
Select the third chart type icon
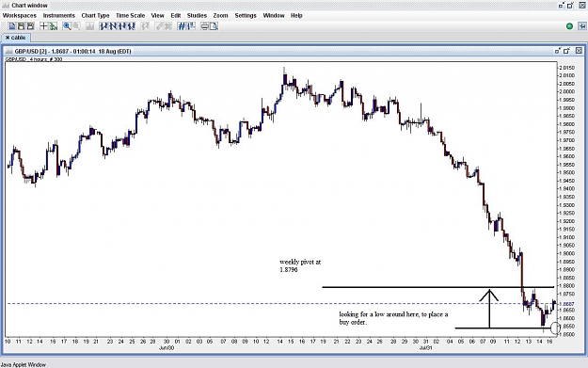point(122,26)
